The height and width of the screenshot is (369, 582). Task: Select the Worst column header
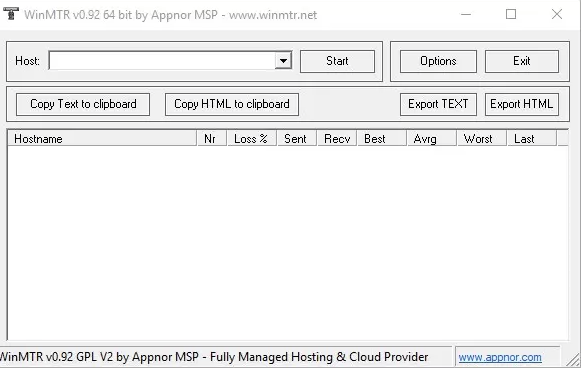[x=482, y=139]
